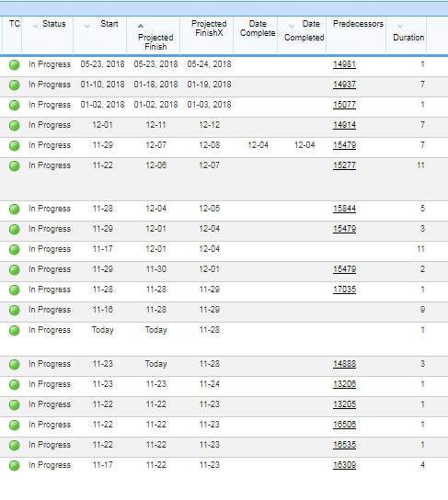This screenshot has height=500, width=448.
Task: Sort by the Predecessors column header
Action: point(358,24)
